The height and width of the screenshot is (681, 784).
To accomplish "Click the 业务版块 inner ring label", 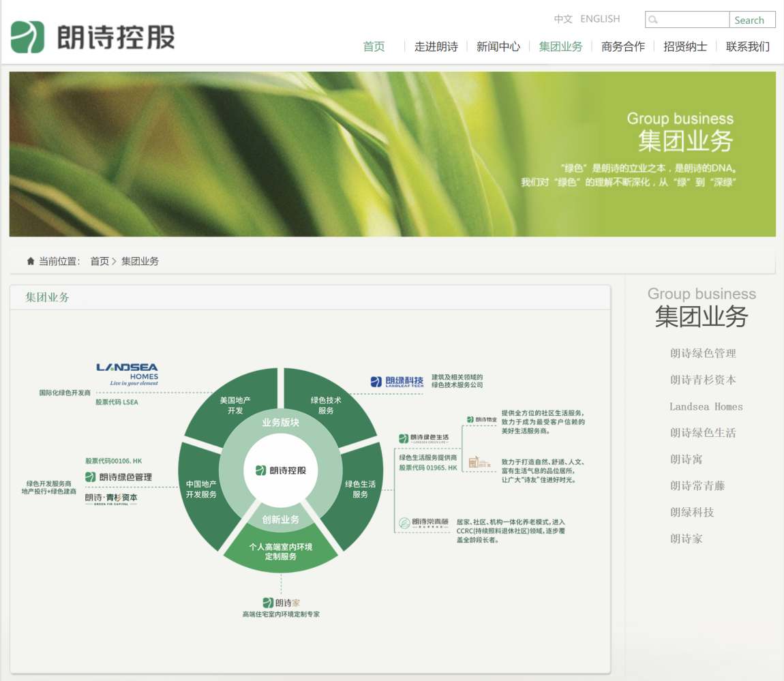I will [x=280, y=423].
